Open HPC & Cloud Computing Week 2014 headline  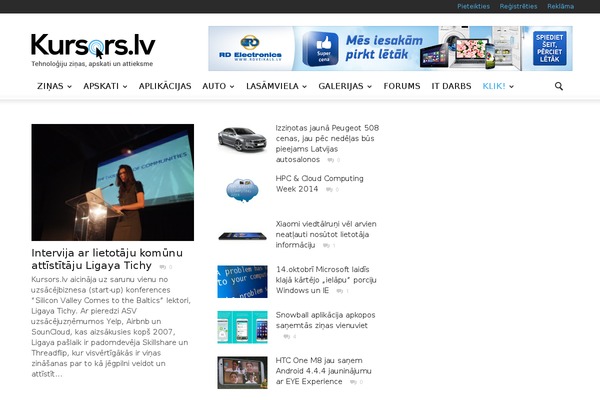(x=320, y=183)
